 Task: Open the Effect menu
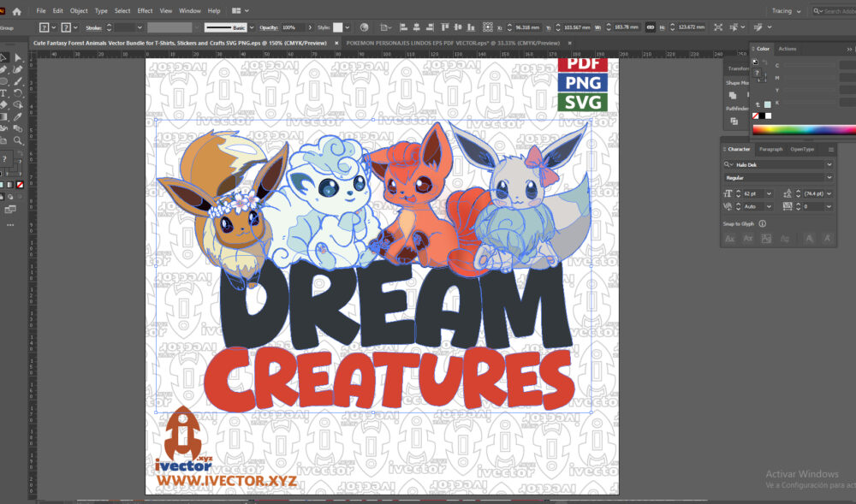point(145,11)
